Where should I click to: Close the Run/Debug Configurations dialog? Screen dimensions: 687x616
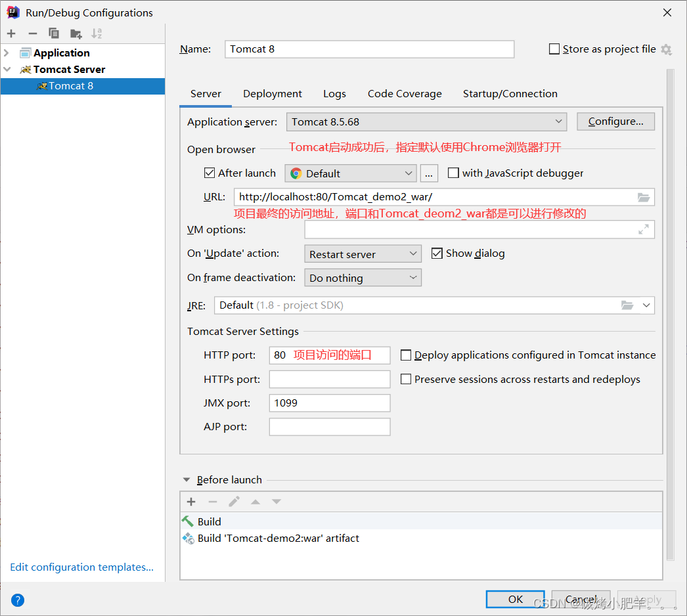(x=667, y=12)
